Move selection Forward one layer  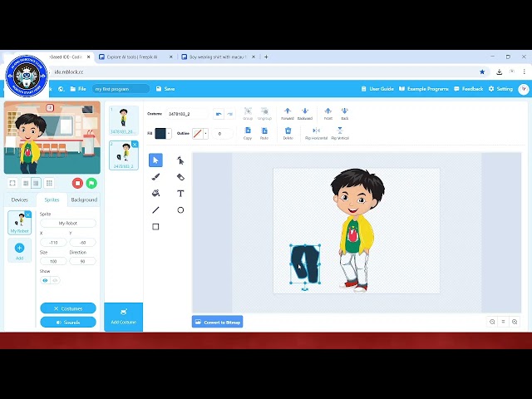pyautogui.click(x=288, y=114)
